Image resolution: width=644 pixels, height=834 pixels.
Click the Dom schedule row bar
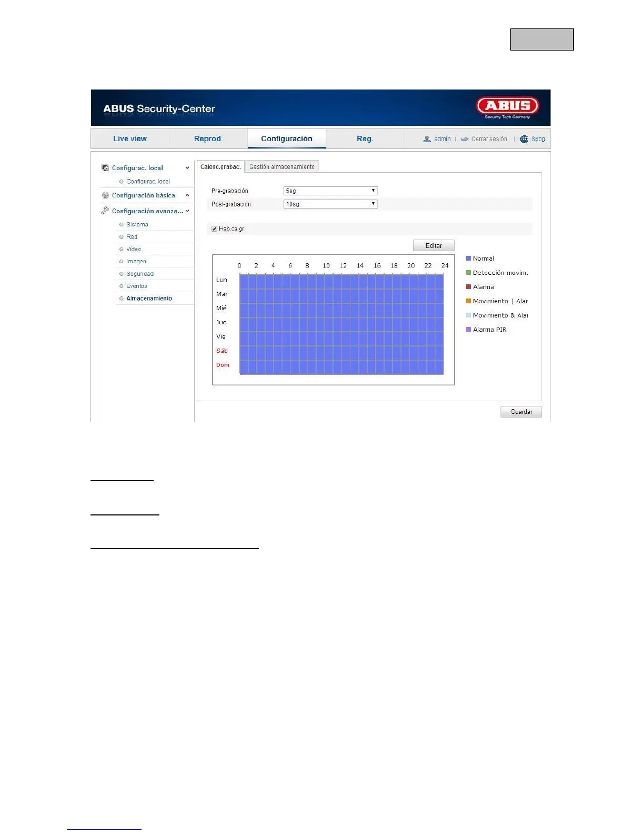pos(341,367)
